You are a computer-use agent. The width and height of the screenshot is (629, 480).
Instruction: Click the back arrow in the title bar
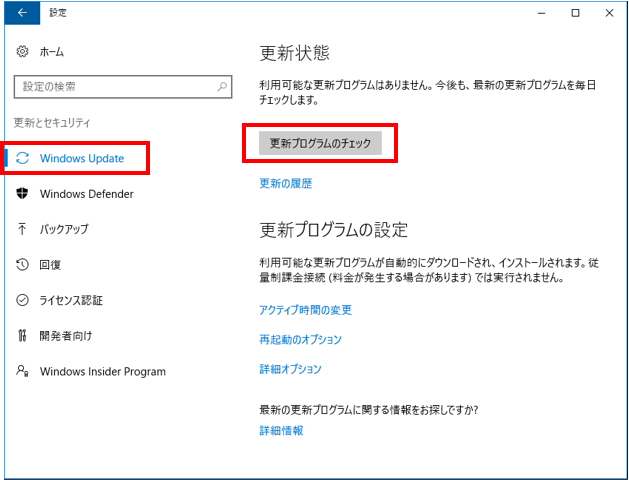(x=22, y=13)
